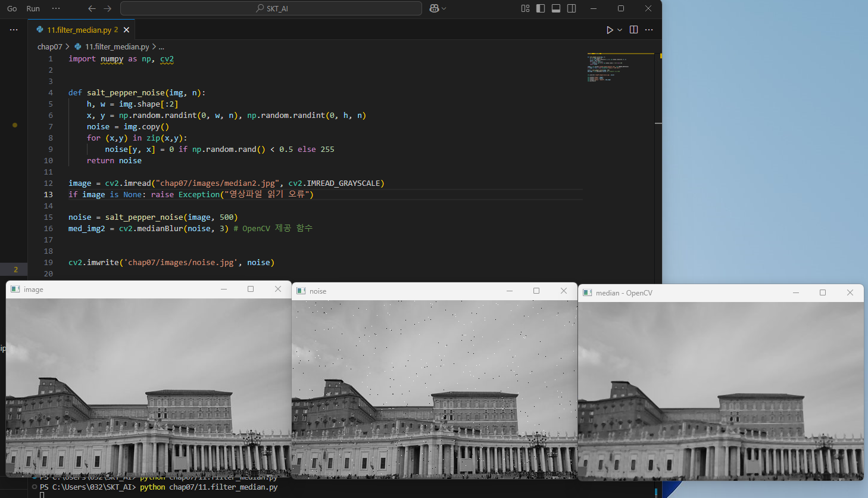Go back with the navigation arrow

[92, 8]
